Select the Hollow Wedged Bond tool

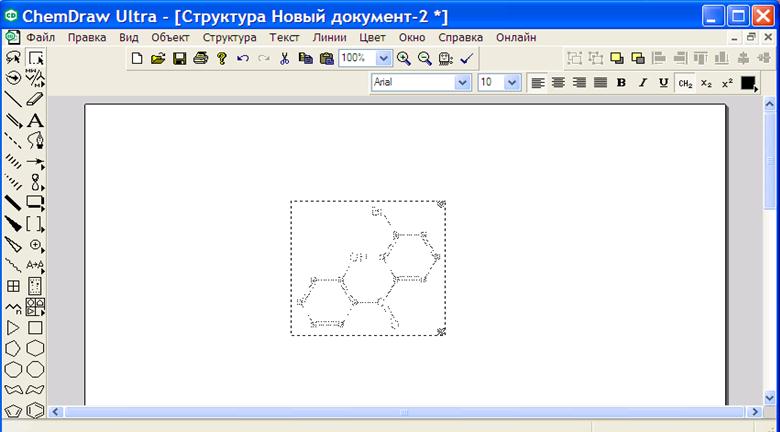(x=13, y=245)
